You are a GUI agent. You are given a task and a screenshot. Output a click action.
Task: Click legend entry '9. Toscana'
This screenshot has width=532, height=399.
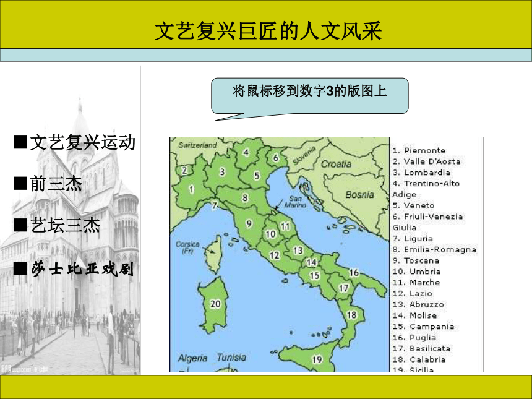416,260
